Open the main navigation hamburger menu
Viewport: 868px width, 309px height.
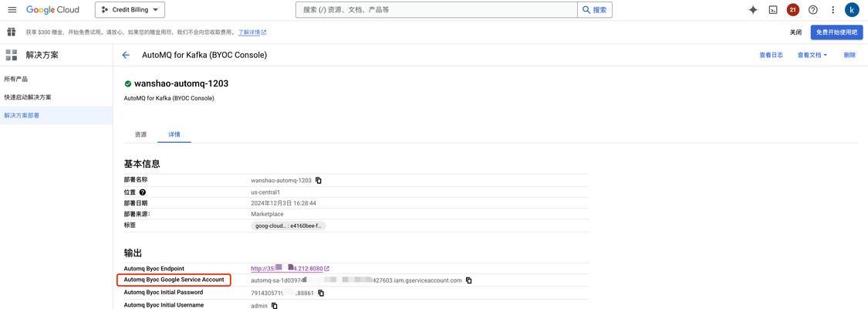click(12, 10)
